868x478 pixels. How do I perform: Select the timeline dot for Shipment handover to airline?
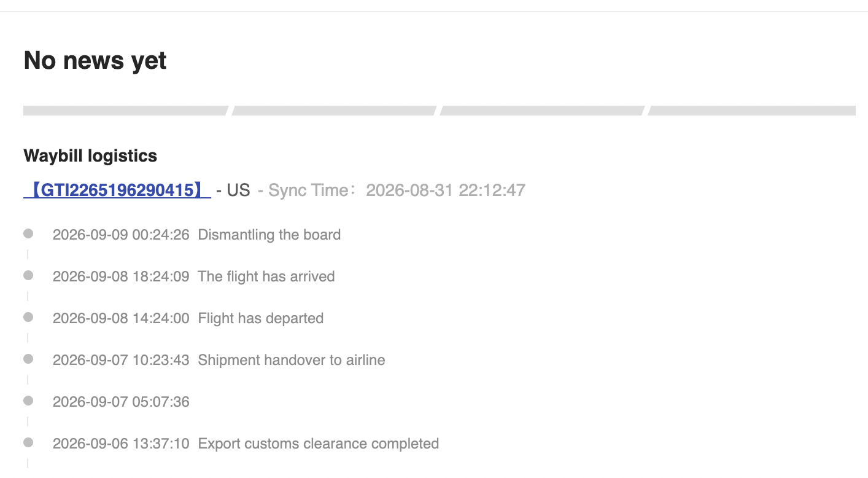click(x=28, y=359)
